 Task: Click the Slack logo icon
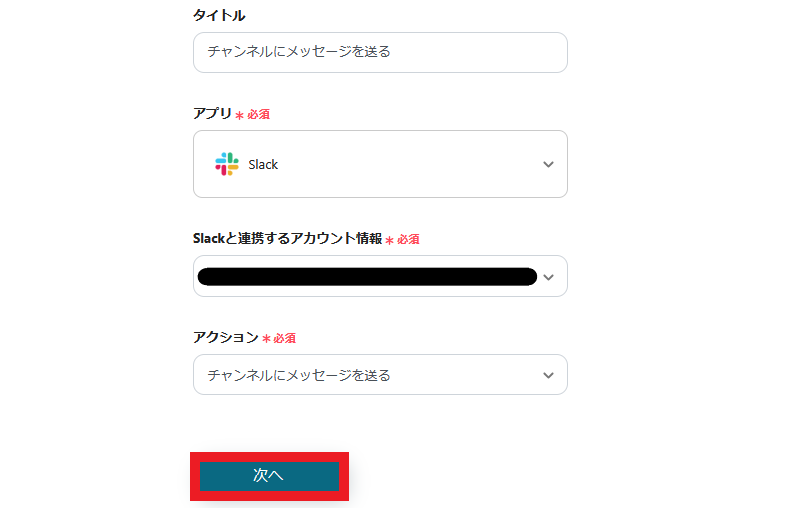(227, 164)
